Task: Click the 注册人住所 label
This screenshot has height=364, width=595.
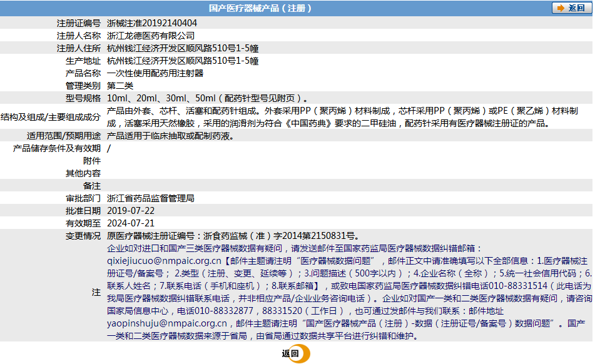Action: [x=79, y=48]
